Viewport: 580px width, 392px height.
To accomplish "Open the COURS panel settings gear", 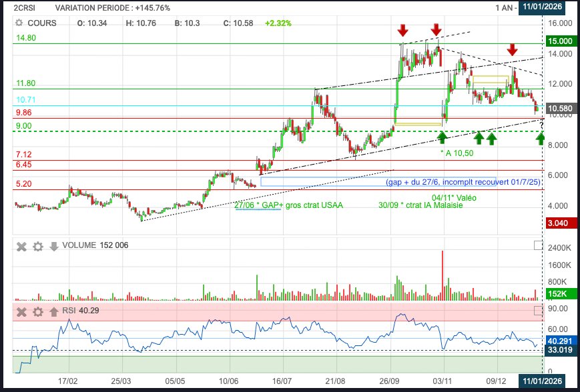I will 19,23.
